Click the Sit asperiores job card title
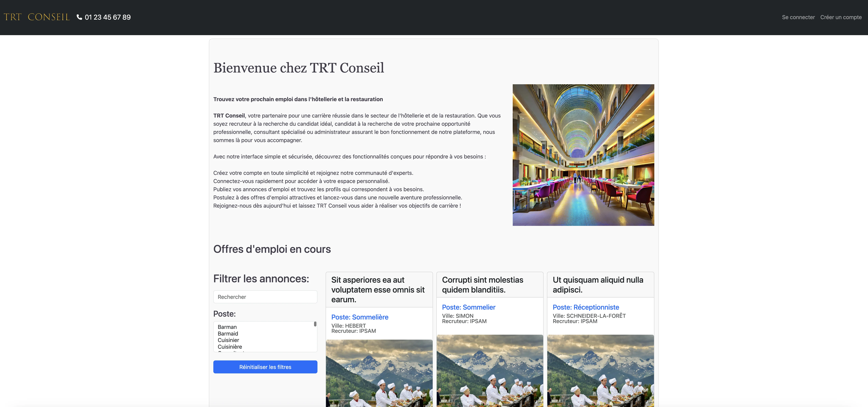The width and height of the screenshot is (868, 407). click(378, 289)
